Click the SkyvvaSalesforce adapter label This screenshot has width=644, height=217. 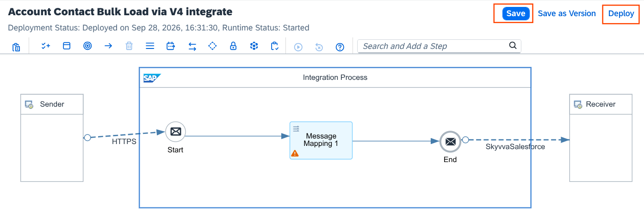515,147
